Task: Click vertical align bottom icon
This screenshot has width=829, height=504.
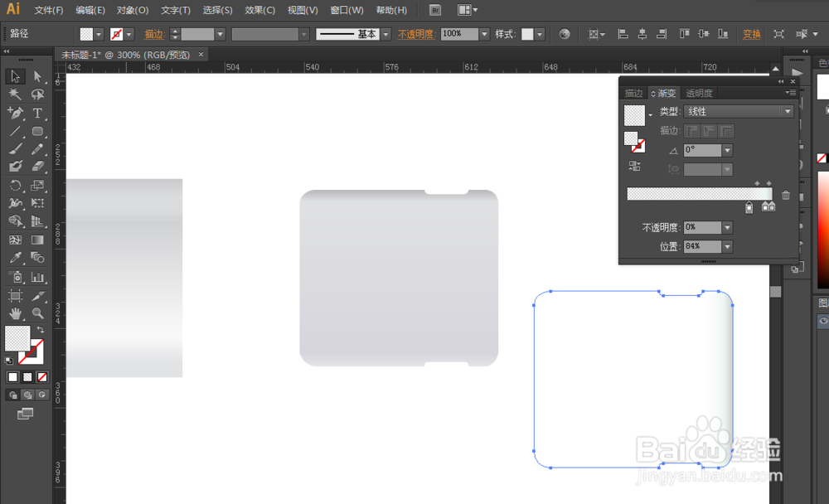Action: coord(723,34)
